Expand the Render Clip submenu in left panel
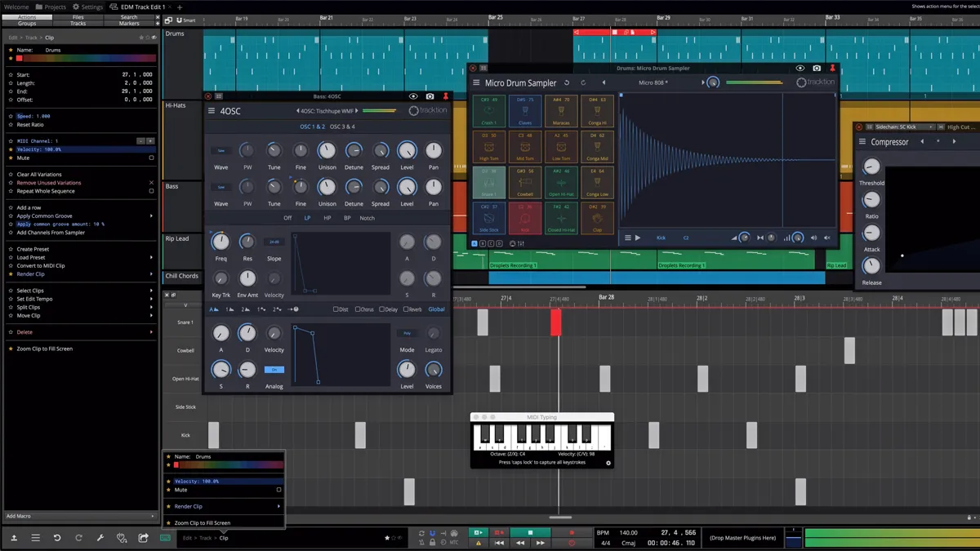This screenshot has width=980, height=551. 151,274
